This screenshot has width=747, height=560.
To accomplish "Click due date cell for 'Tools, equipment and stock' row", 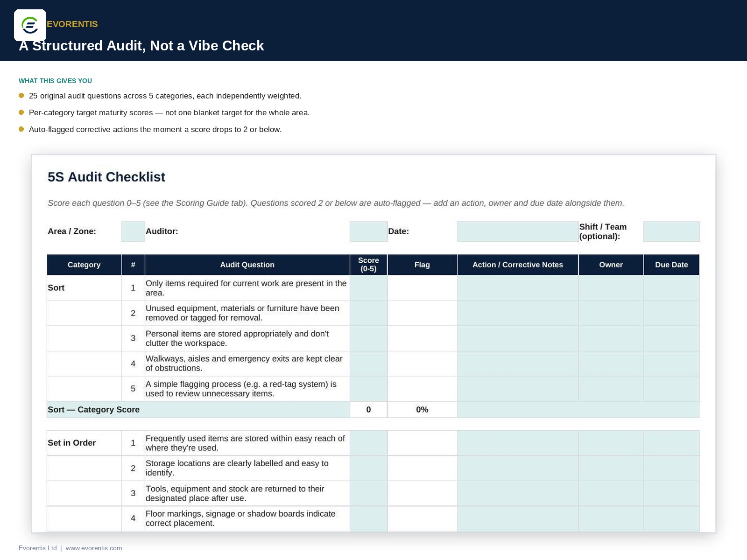I will (x=671, y=493).
